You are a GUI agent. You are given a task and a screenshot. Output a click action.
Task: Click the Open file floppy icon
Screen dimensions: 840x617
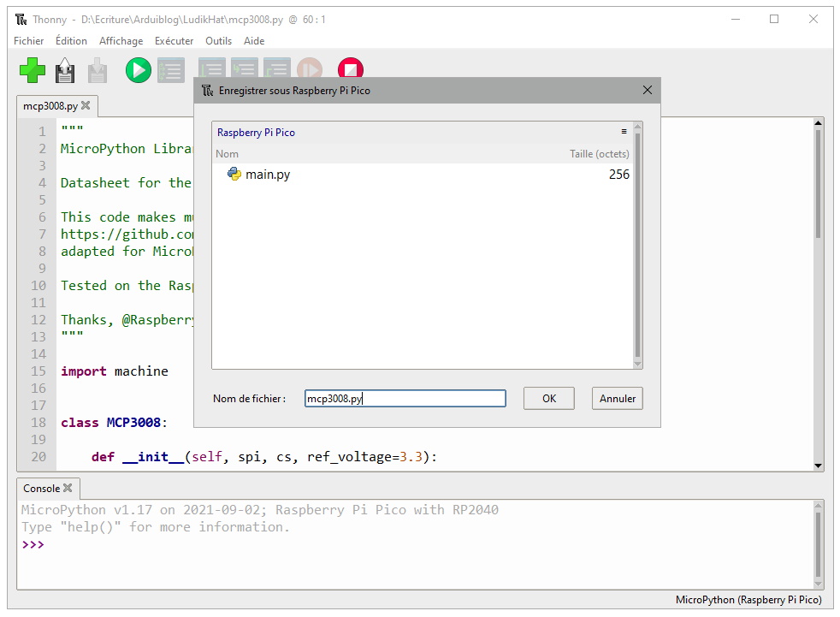tap(65, 70)
